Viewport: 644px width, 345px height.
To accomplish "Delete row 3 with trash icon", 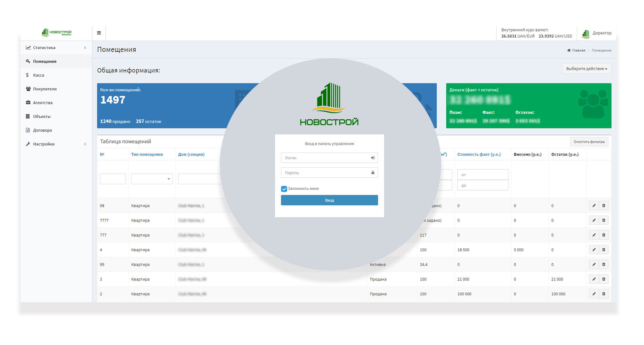I will tap(604, 279).
